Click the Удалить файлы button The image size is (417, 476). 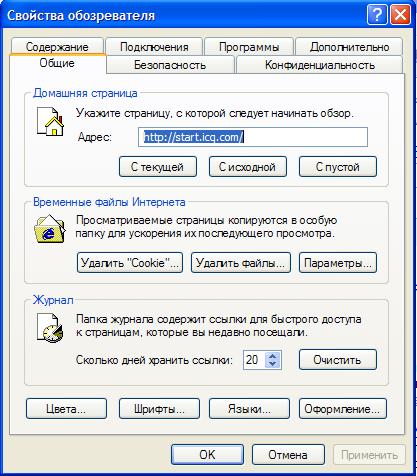[x=241, y=263]
